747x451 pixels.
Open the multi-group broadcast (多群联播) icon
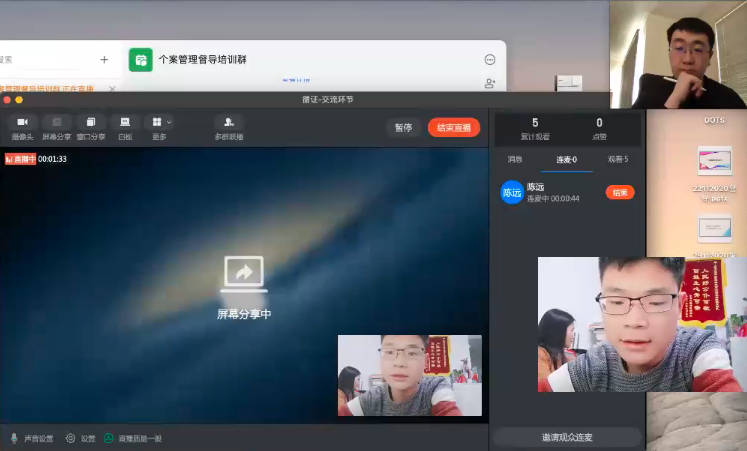point(229,122)
